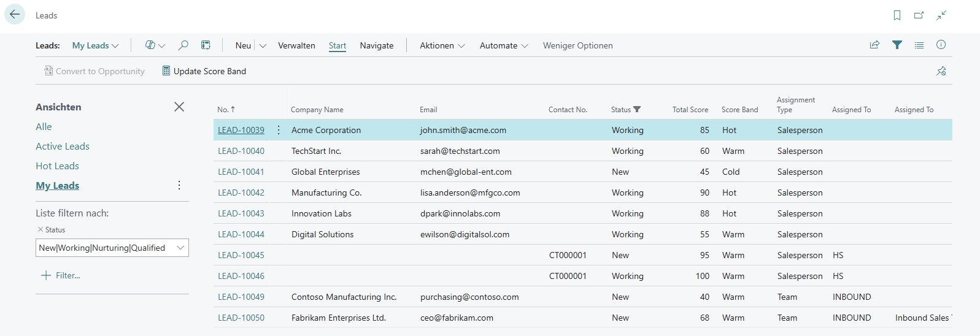Viewport: 980px width, 336px height.
Task: Select the My Leads view link
Action: click(57, 185)
